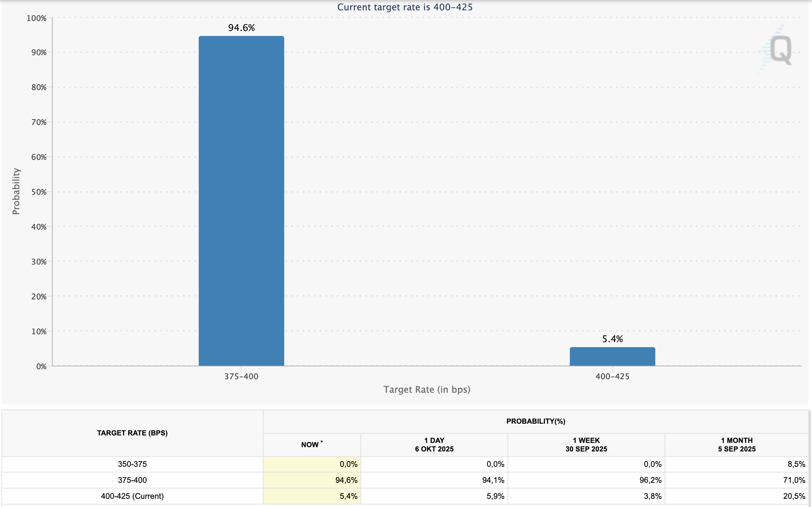Screen dimensions: 812x507
Task: Select the 350-375 target rate row
Action: click(x=132, y=464)
